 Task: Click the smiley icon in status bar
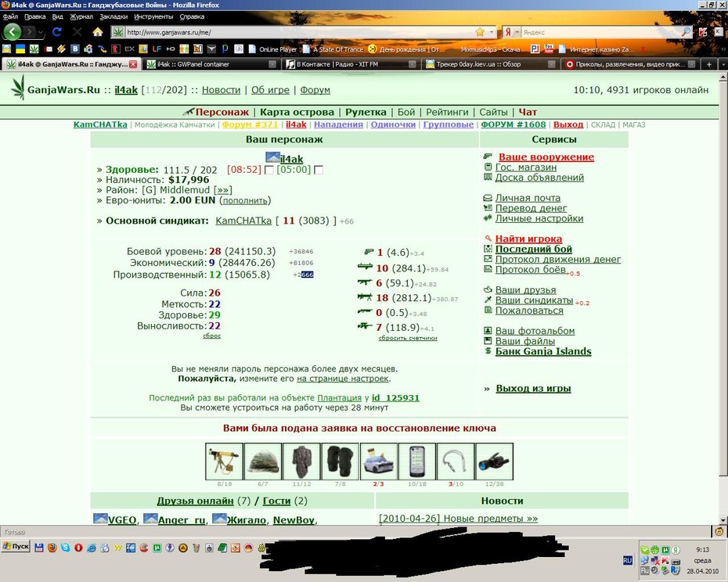pyautogui.click(x=719, y=532)
